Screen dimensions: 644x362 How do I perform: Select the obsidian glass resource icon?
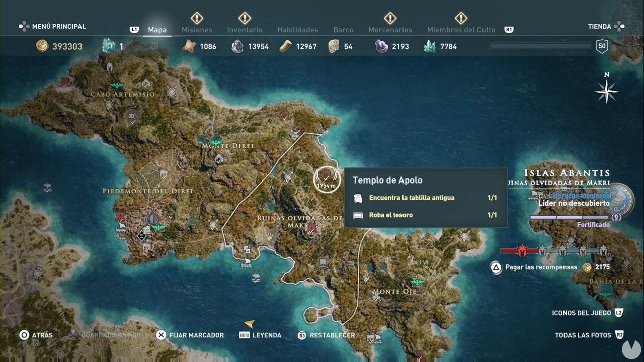click(x=381, y=46)
